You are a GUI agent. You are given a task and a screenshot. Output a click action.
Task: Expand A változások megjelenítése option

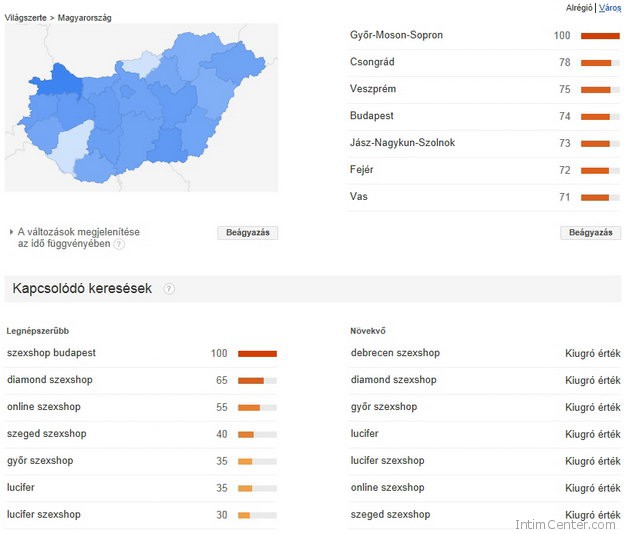pyautogui.click(x=11, y=232)
